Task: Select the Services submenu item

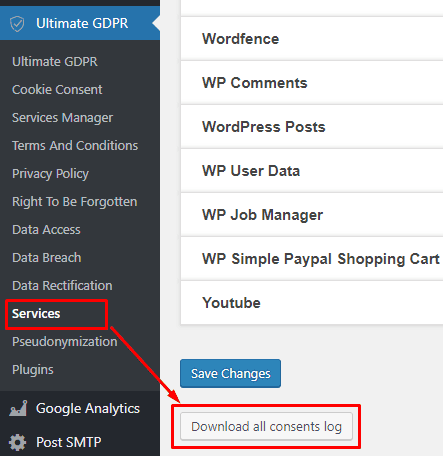Action: (x=36, y=314)
